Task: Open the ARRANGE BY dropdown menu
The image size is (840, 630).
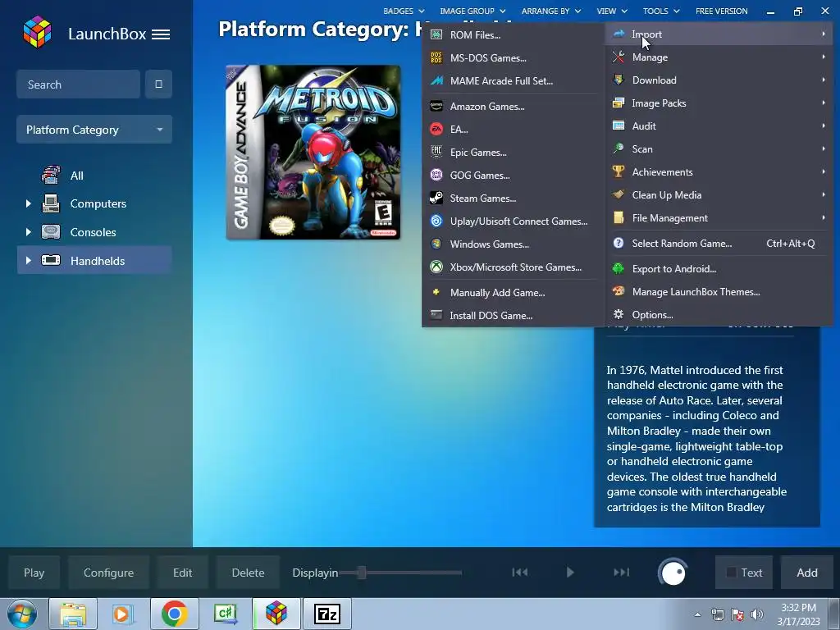Action: [x=551, y=11]
